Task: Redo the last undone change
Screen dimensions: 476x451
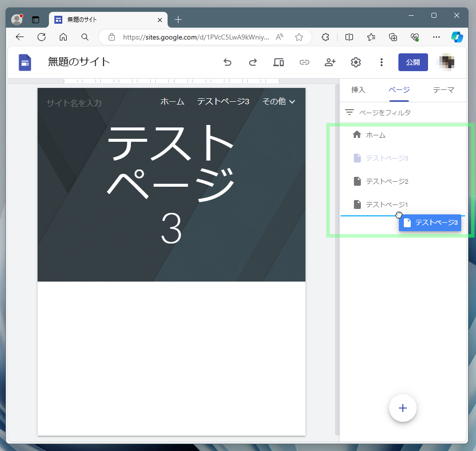Action: [253, 62]
